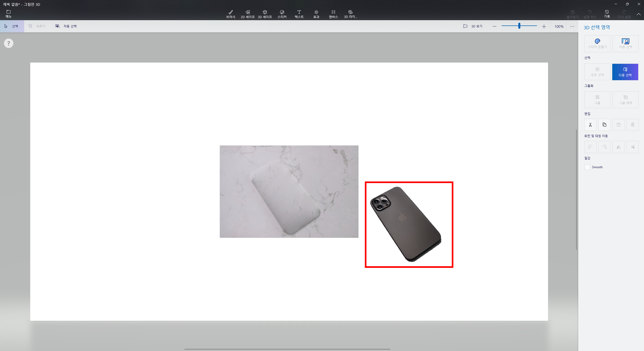Open the Canvas tool

pos(333,14)
